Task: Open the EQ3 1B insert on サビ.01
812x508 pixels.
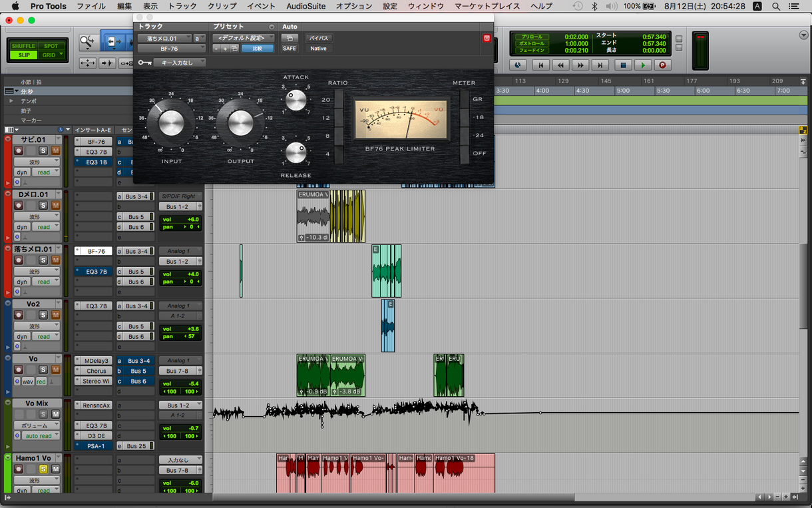Action: coord(93,162)
